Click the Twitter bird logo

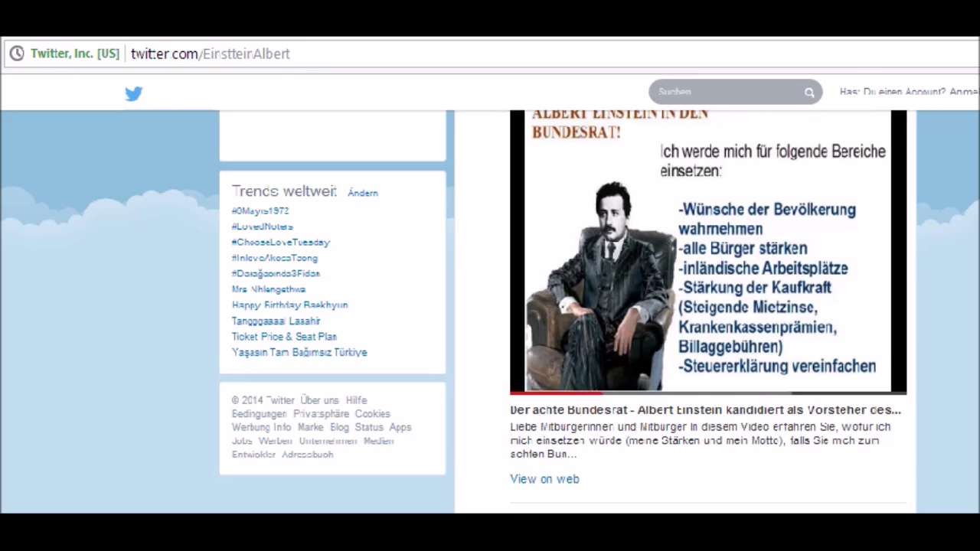click(134, 93)
